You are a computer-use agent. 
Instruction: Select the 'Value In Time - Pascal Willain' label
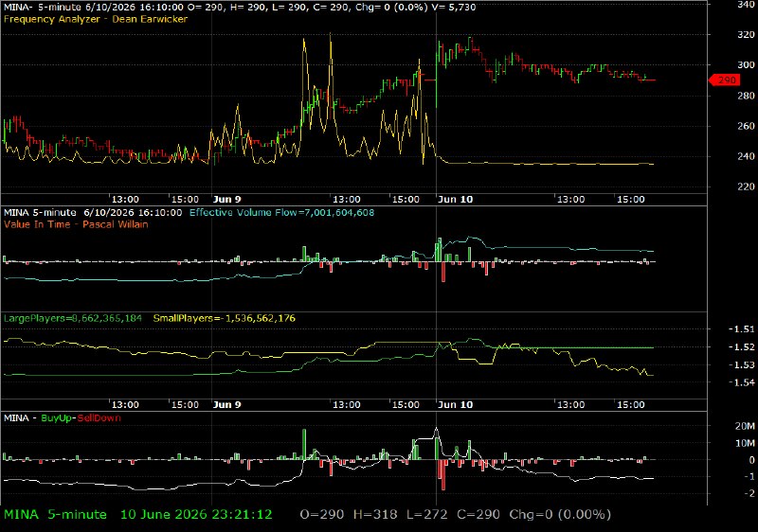click(x=76, y=224)
